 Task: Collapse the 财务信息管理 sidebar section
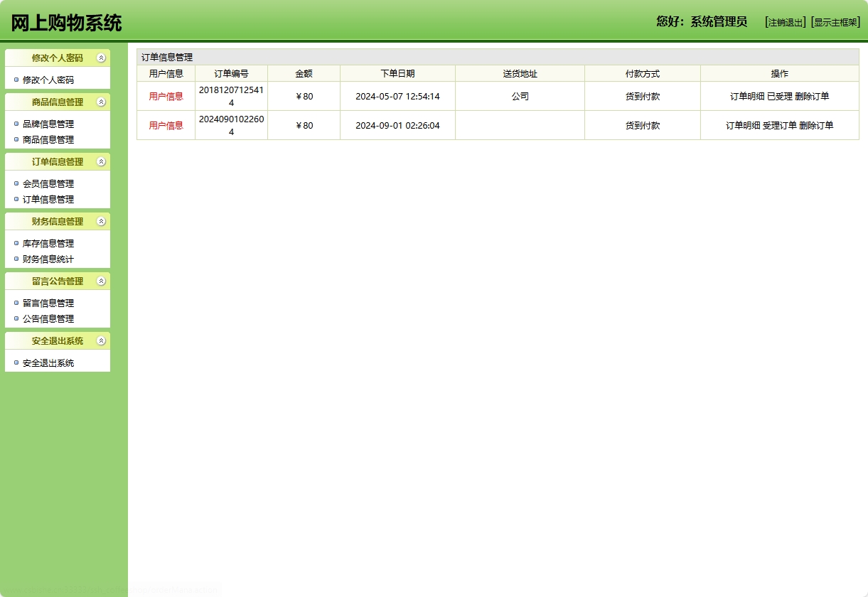(101, 222)
